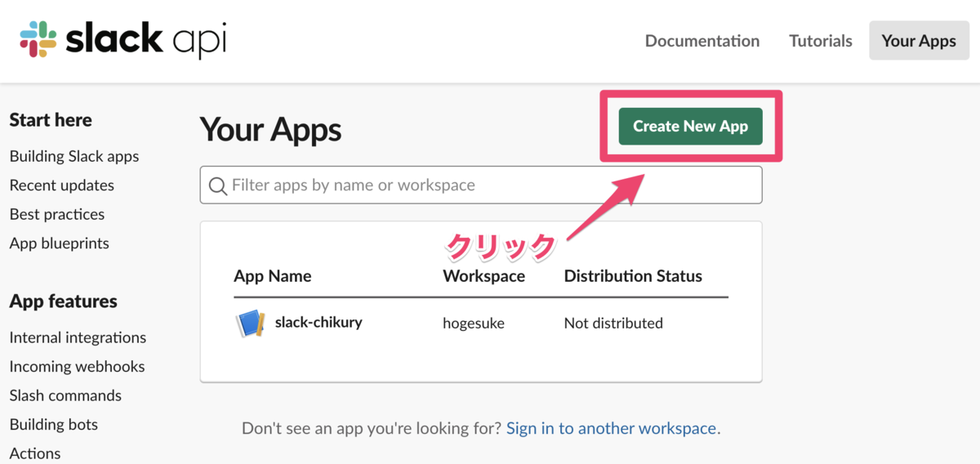Viewport: 980px width, 464px height.
Task: Go to Slash commands
Action: (65, 395)
